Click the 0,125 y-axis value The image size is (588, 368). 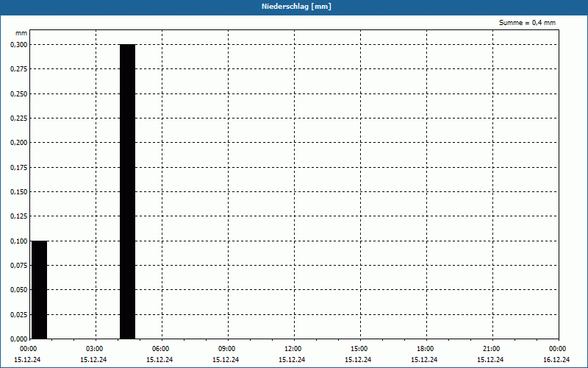(x=19, y=216)
